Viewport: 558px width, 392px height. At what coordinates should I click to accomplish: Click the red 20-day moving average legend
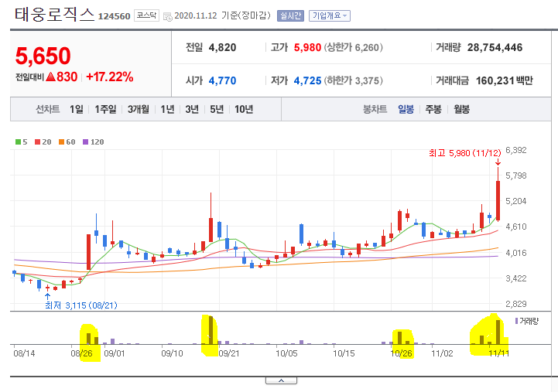[43, 141]
